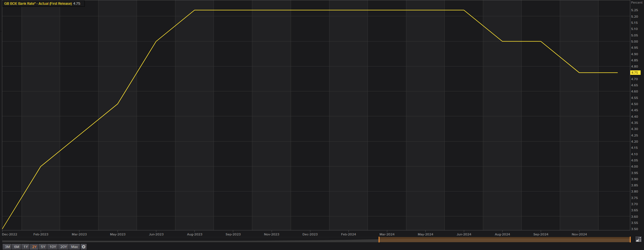Click the Aug-2023 date axis label
Screen dimensions: 644x250
pos(194,234)
